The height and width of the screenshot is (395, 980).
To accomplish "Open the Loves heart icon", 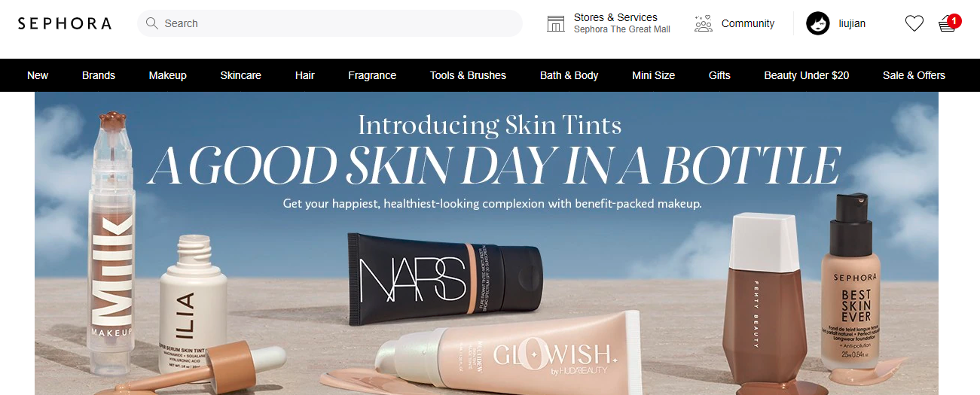I will [x=914, y=24].
